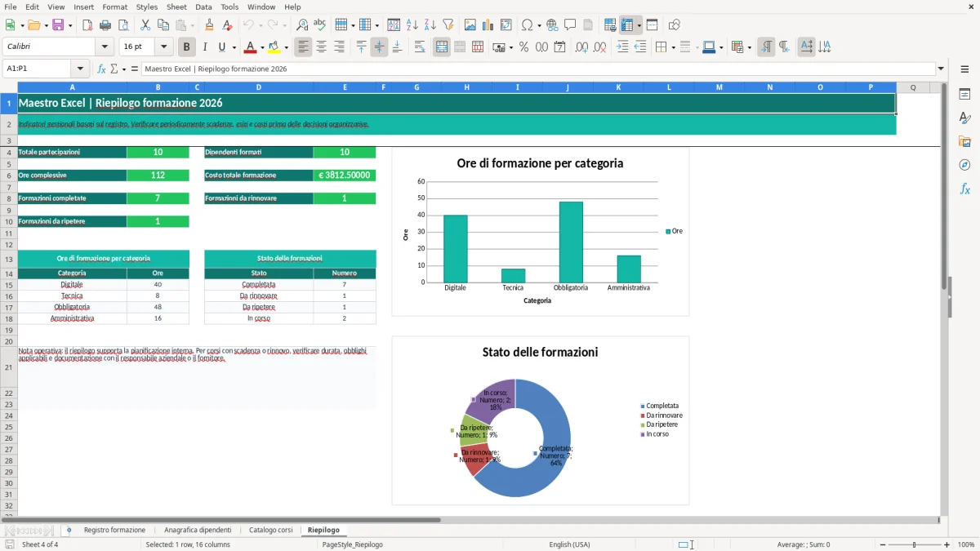Screen dimensions: 980x551
Task: Click the Format as Percent icon
Action: pos(523,47)
